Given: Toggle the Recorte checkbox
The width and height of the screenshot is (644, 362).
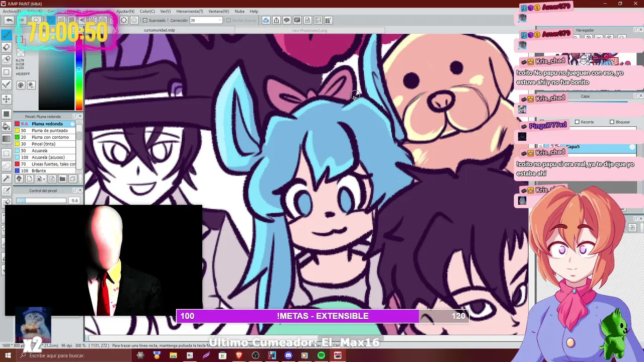Looking at the screenshot, I should [x=577, y=122].
